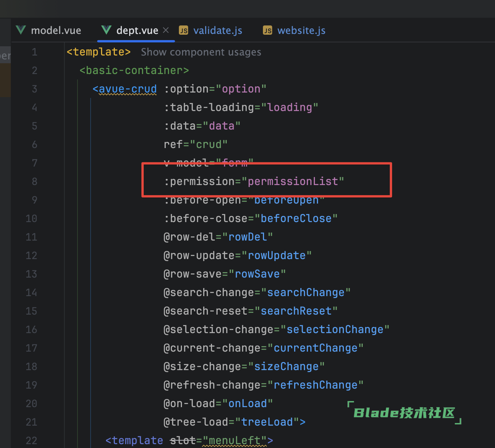Click the sizeChange handler on line 18
This screenshot has width=495, height=448.
tap(286, 367)
